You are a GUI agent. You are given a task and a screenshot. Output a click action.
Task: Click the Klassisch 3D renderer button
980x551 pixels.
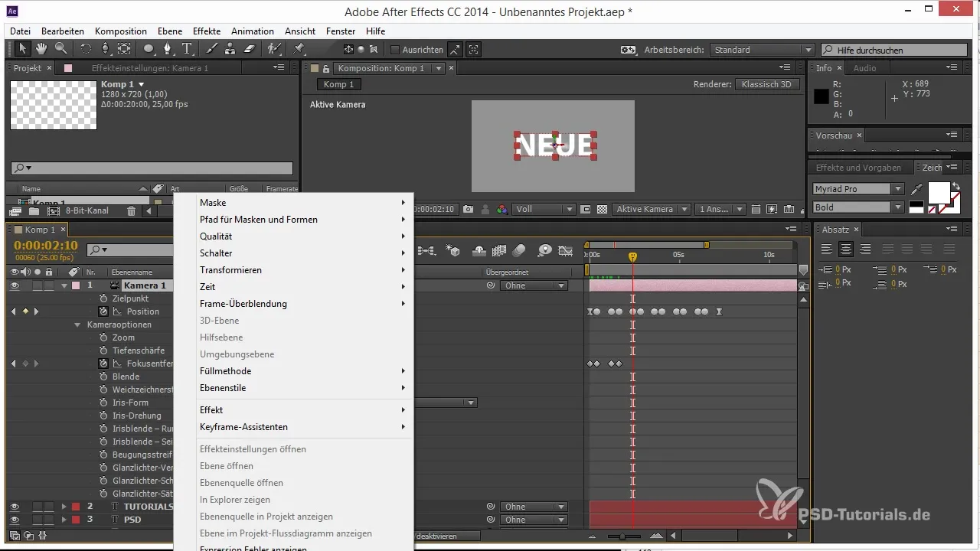pyautogui.click(x=768, y=84)
